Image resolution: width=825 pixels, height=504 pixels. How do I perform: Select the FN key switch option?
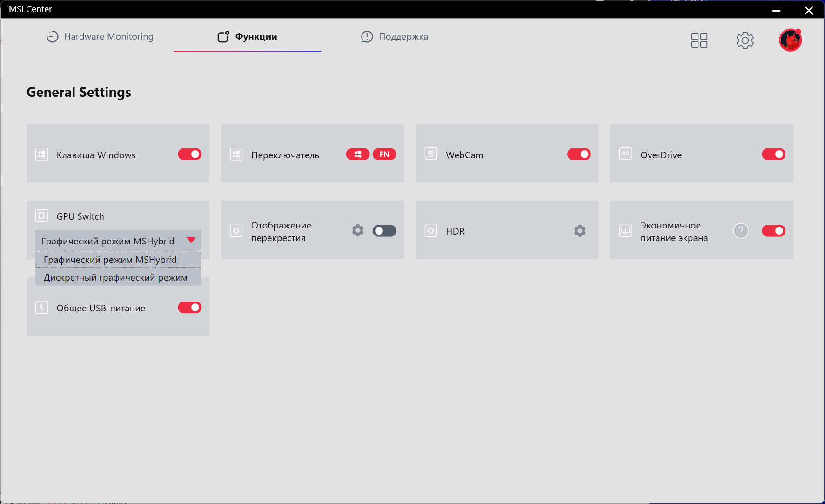[384, 155]
